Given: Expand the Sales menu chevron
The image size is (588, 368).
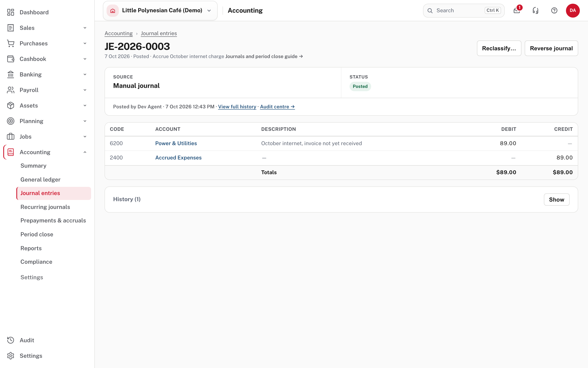Looking at the screenshot, I should [85, 28].
